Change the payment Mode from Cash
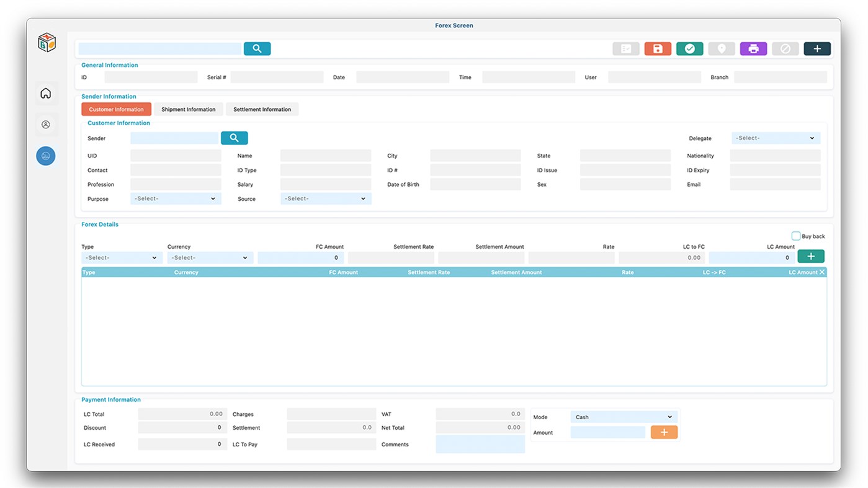Image resolution: width=868 pixels, height=488 pixels. [x=624, y=417]
